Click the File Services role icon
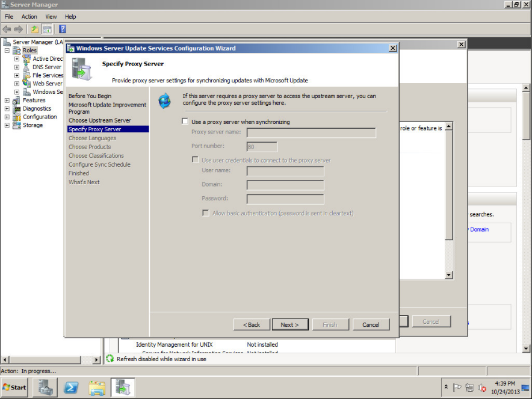Viewport: 532px width, 399px height. point(26,75)
